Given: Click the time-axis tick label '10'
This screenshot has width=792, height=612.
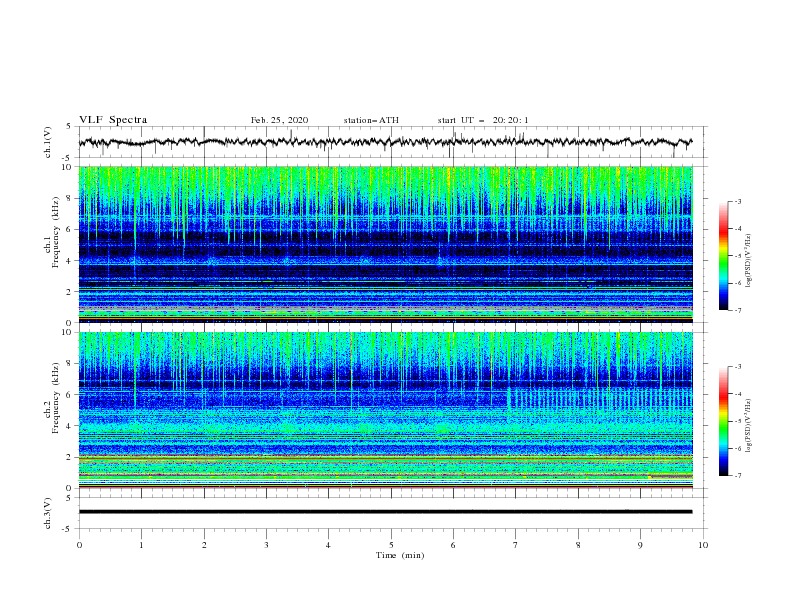Looking at the screenshot, I should (703, 545).
